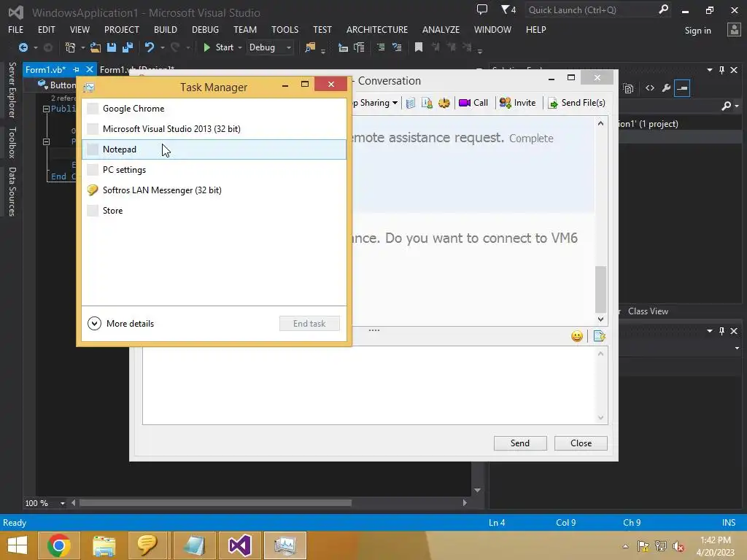Viewport: 747px width, 560px height.
Task: Open the BUILD menu
Action: [166, 29]
